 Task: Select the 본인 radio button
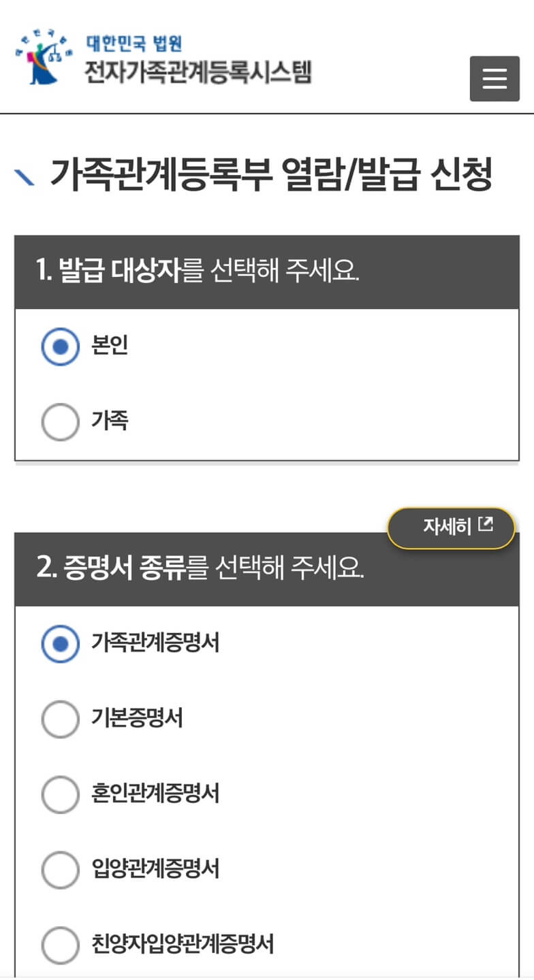pyautogui.click(x=60, y=346)
